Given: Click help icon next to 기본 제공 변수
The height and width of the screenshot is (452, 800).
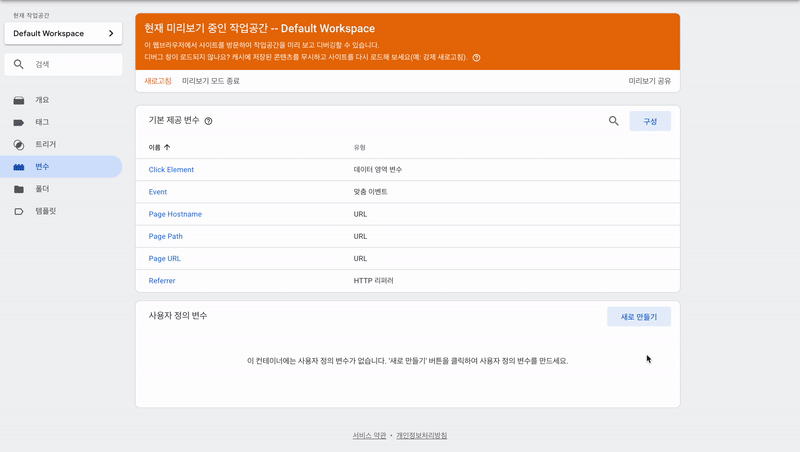Looking at the screenshot, I should (208, 121).
